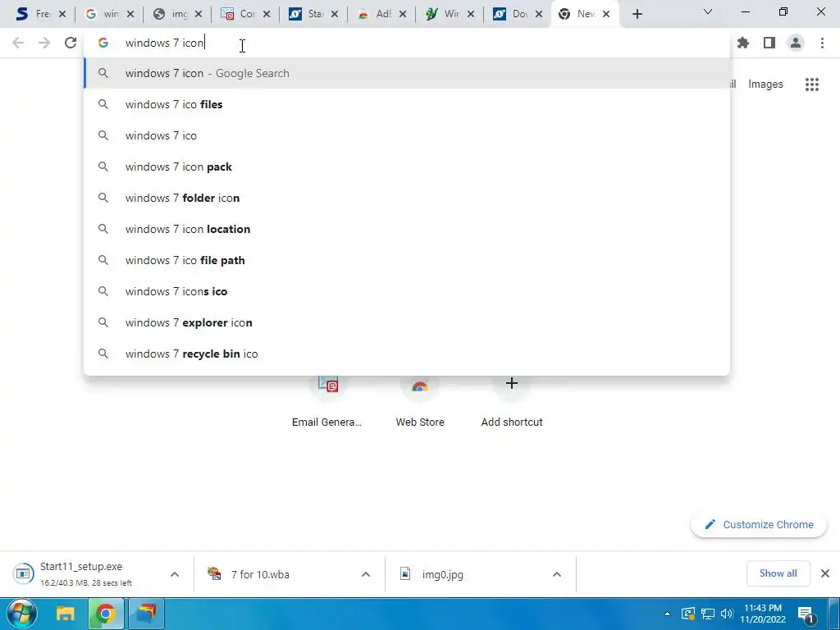
Task: Select 'windows 7 icon pack' suggestion
Action: (x=407, y=167)
